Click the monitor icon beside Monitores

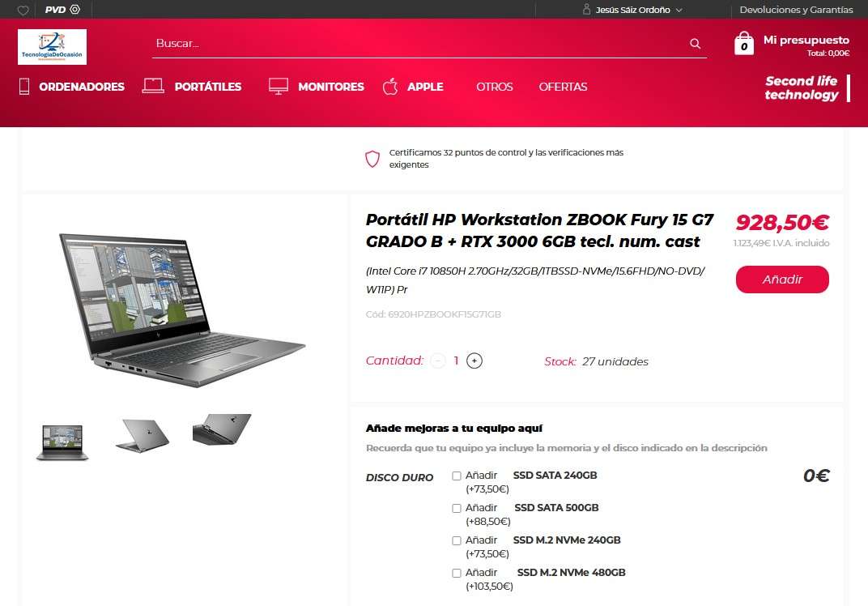point(279,86)
